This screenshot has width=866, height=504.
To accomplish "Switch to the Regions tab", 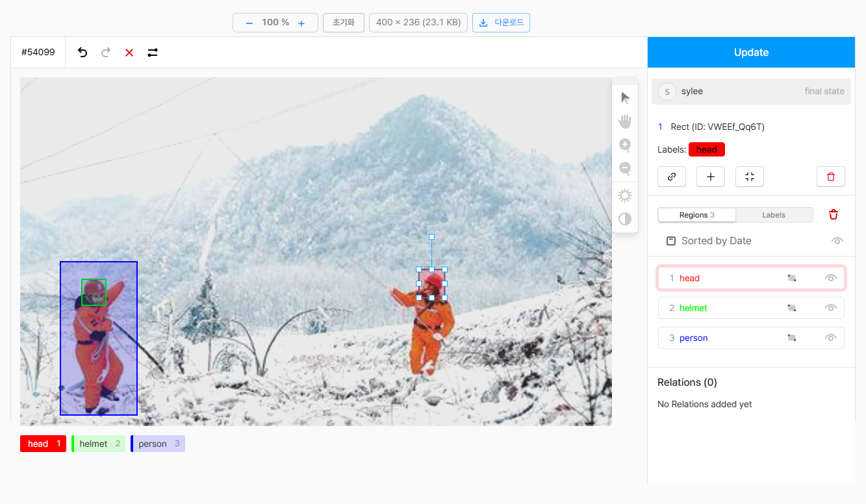I will coord(696,215).
